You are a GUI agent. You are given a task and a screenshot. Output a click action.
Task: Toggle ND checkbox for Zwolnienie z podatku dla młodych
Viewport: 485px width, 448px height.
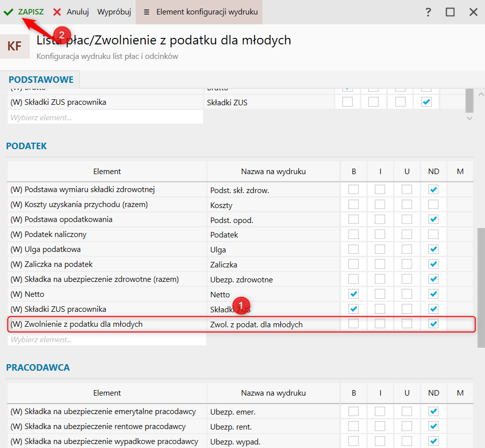[433, 324]
